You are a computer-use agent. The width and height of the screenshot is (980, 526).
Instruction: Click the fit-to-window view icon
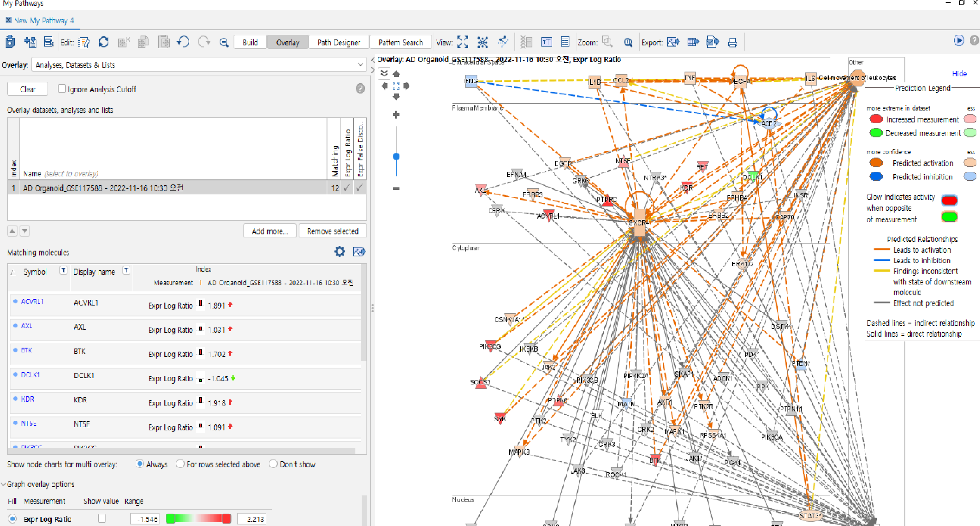(462, 42)
